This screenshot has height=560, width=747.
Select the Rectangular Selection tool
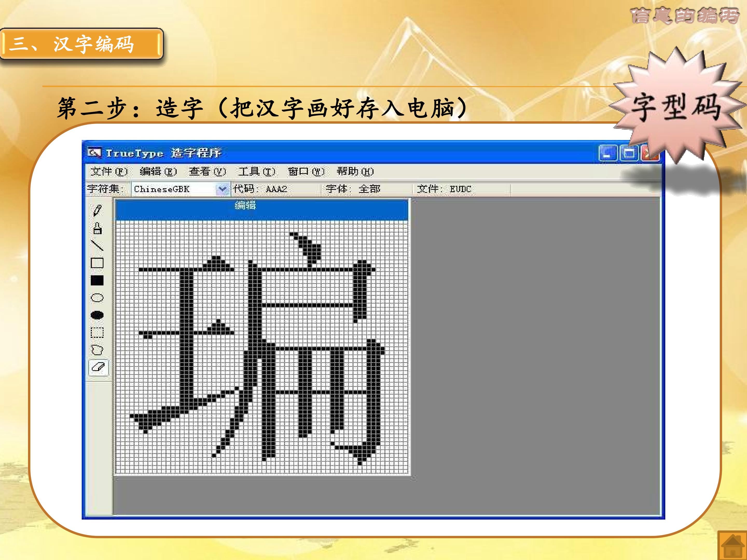click(x=97, y=333)
